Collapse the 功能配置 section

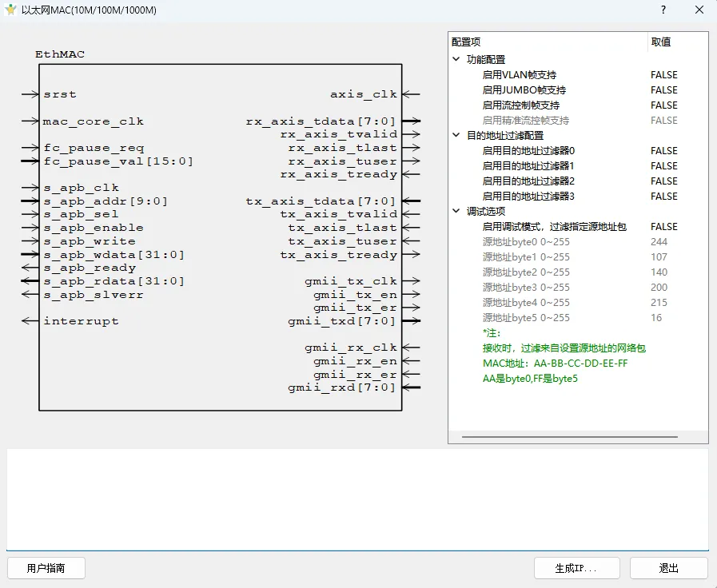(x=456, y=58)
